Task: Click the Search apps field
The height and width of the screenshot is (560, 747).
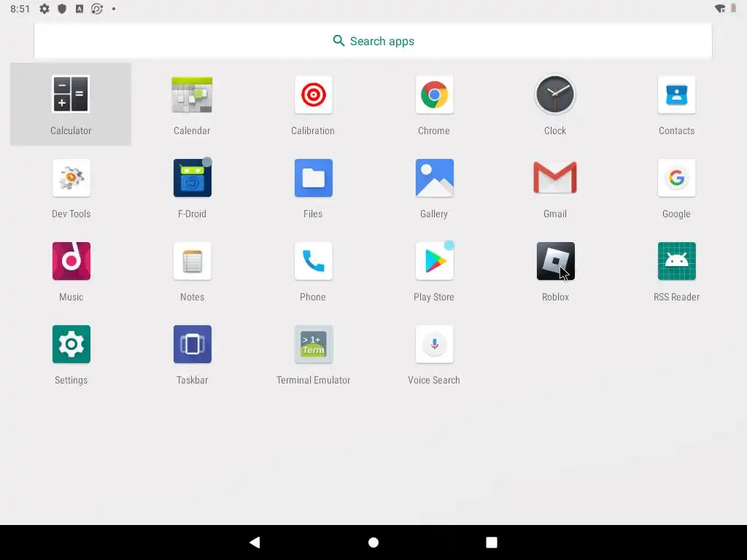Action: (x=373, y=41)
